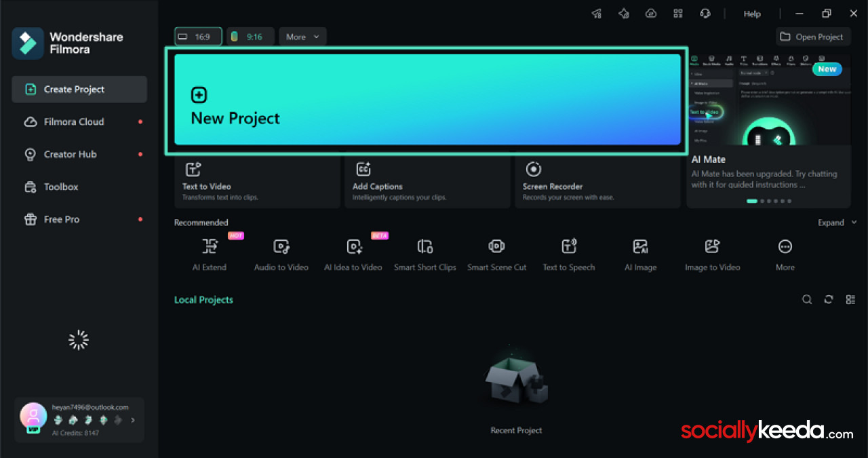Screen dimensions: 868x458
Task: Open the Creator Hub section
Action: tap(79, 154)
